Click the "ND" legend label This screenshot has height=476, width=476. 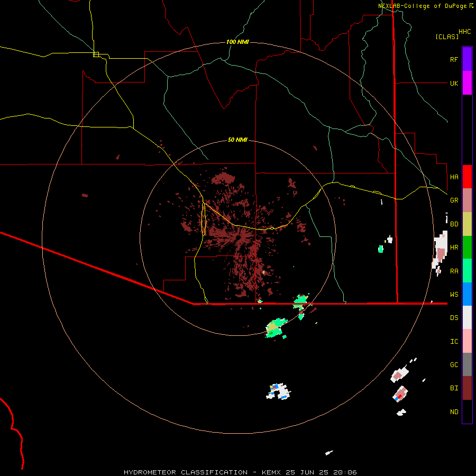click(x=454, y=412)
